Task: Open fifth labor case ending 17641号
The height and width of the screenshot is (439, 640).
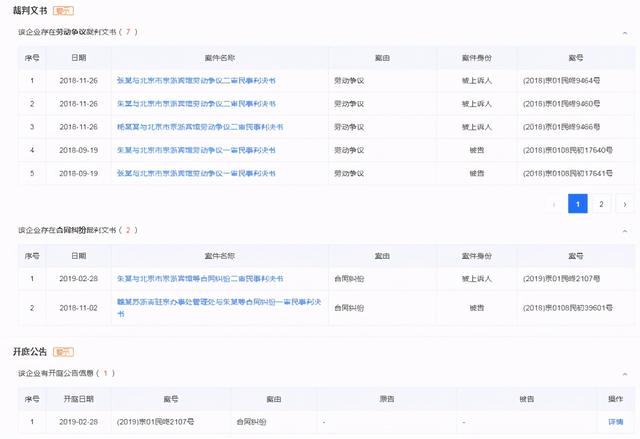Action: coord(196,173)
